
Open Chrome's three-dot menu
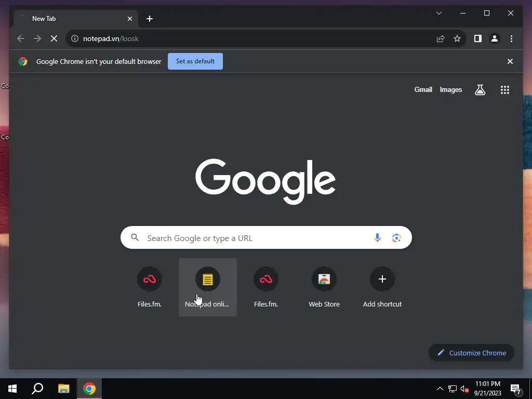tap(511, 38)
